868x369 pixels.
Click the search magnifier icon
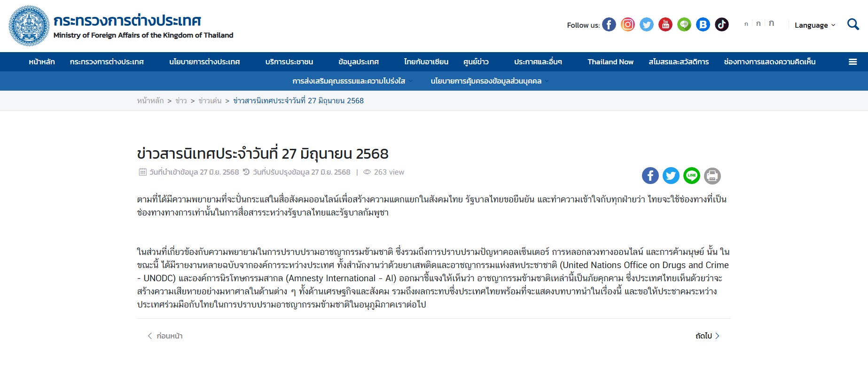[853, 24]
